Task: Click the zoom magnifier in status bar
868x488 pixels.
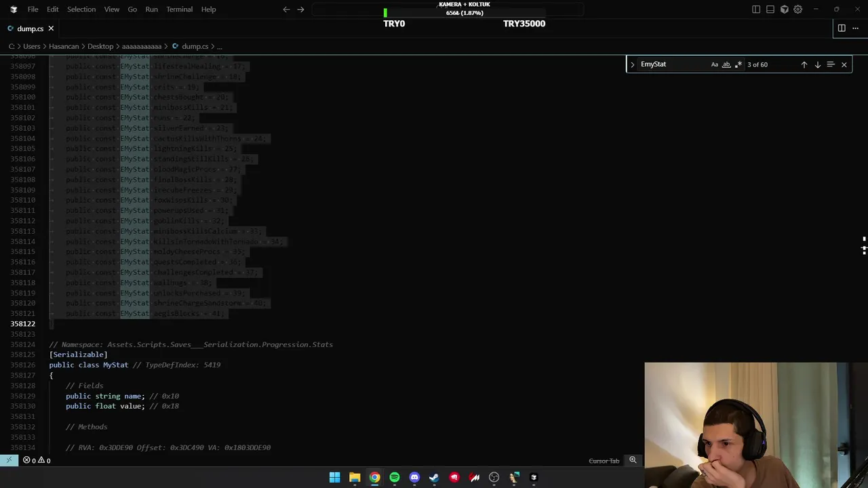Action: click(633, 460)
